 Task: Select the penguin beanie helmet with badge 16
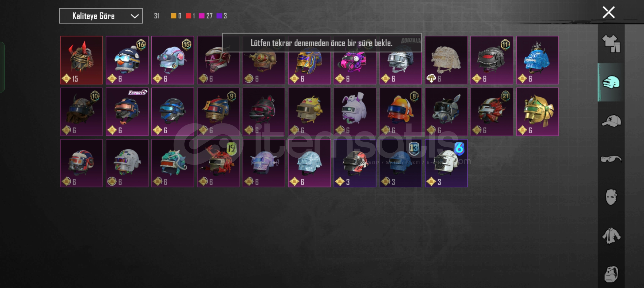tap(127, 60)
